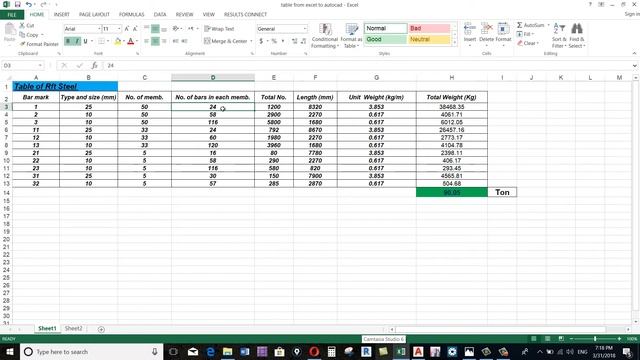Increase indent in Alignment group
The height and width of the screenshot is (360, 640).
(184, 41)
